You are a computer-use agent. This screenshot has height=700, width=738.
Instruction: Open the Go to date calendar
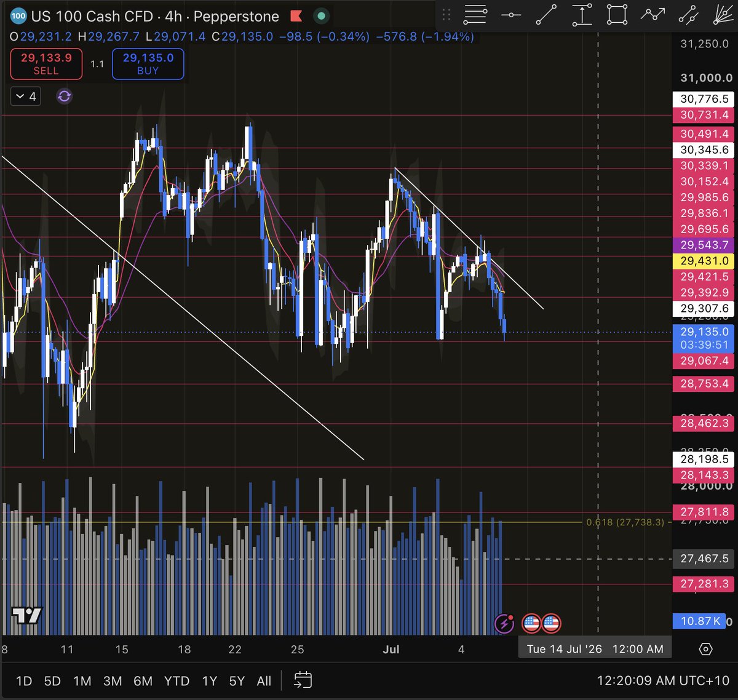[x=303, y=680]
